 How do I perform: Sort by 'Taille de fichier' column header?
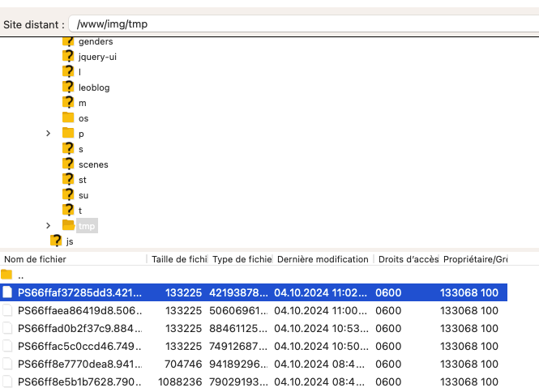click(179, 259)
